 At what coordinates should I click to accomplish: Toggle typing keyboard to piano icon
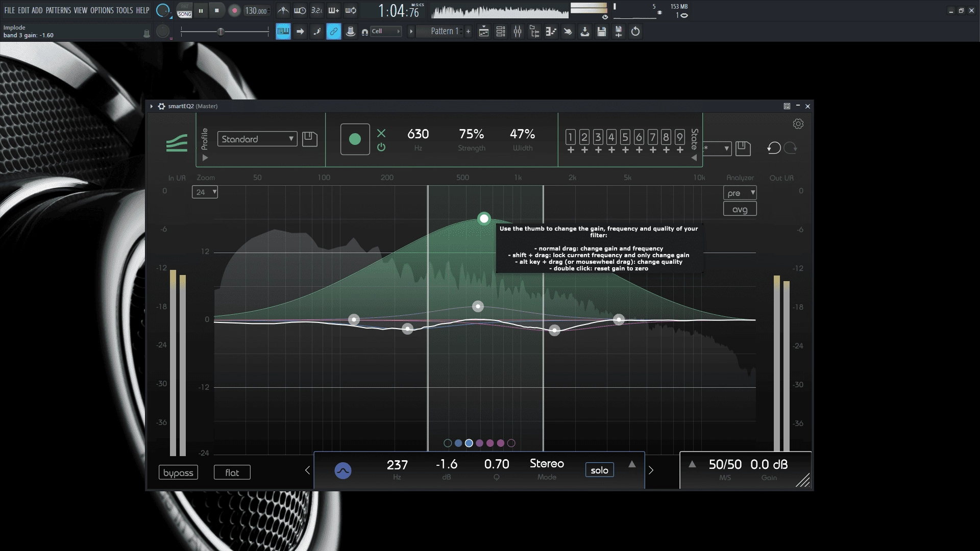283,32
